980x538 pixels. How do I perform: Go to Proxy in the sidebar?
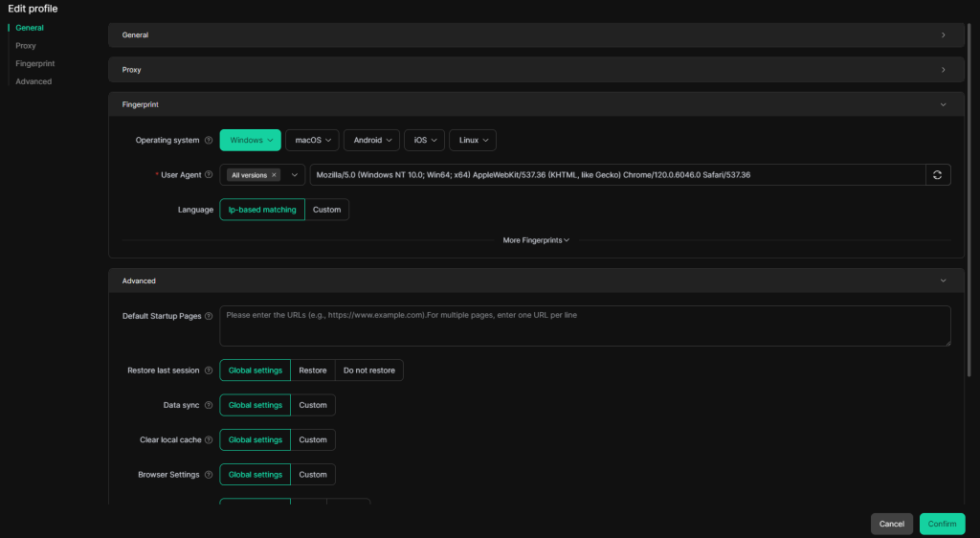[26, 46]
